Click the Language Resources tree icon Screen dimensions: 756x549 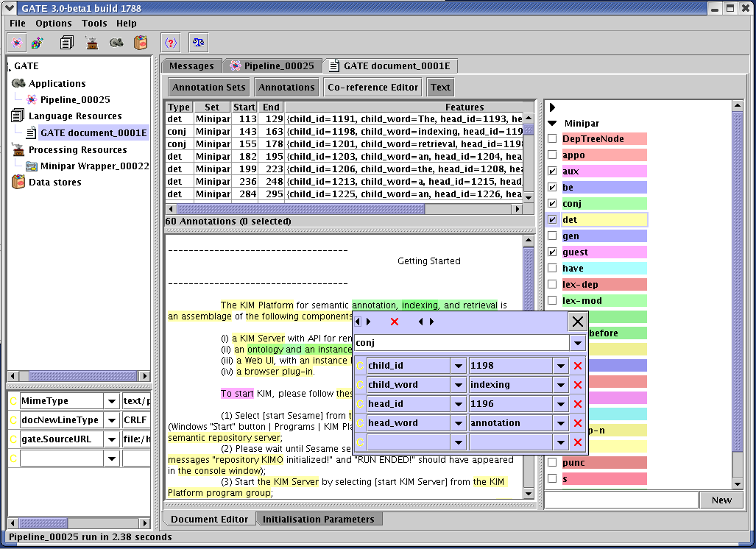click(x=18, y=116)
